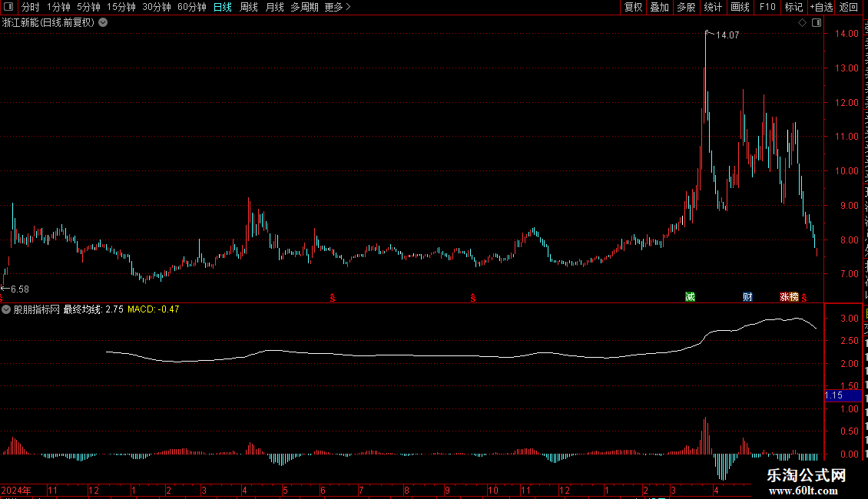Screen dimensions: 868x499
Task: Click the 标记 mark button
Action: pyautogui.click(x=793, y=7)
